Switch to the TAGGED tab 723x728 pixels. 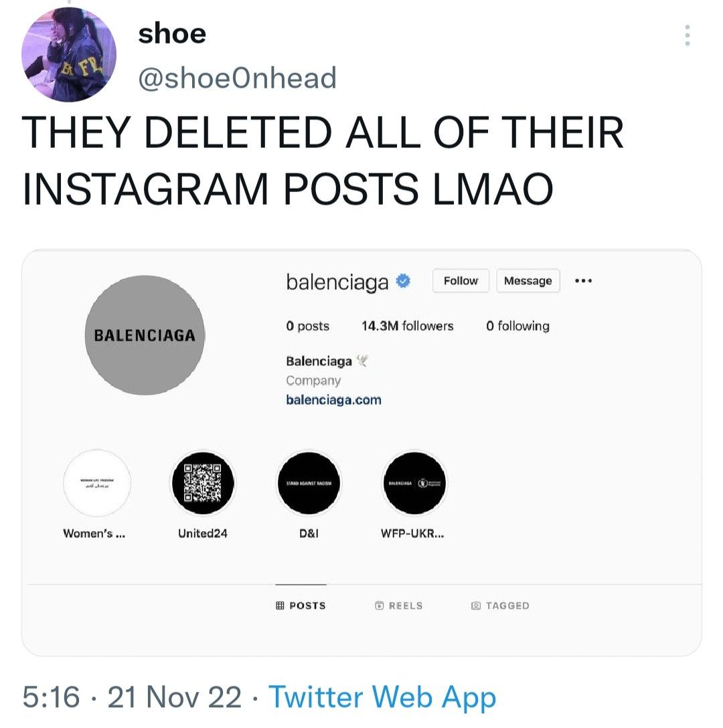tap(500, 606)
